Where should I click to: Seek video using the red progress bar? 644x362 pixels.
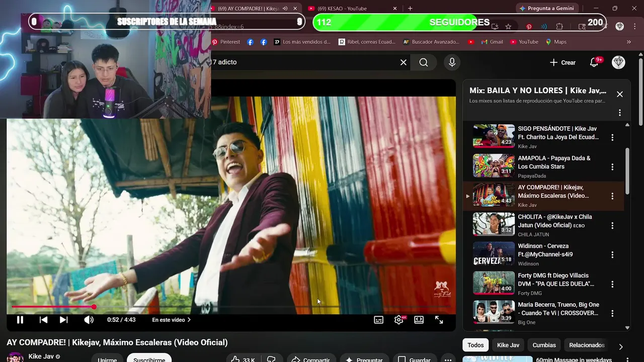tap(231, 307)
